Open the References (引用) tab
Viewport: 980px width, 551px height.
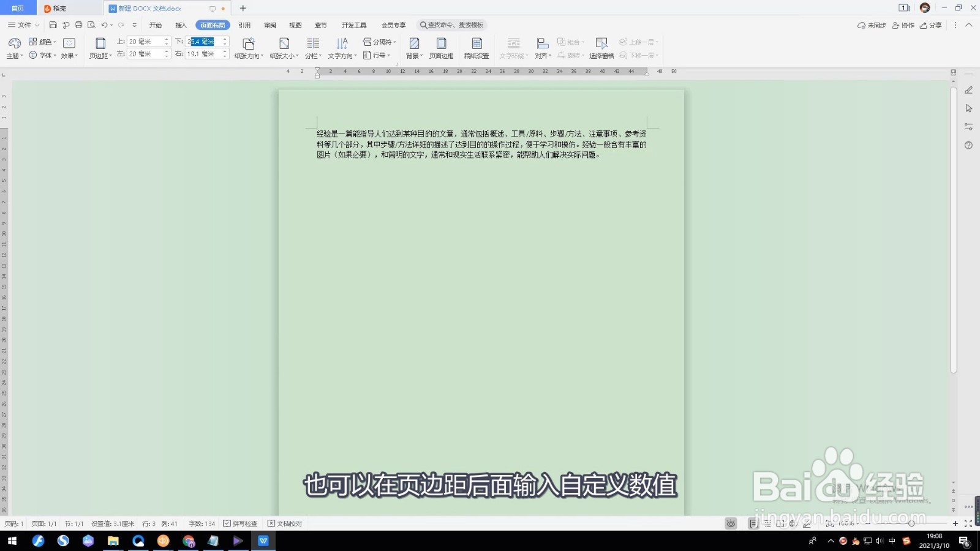pyautogui.click(x=244, y=25)
